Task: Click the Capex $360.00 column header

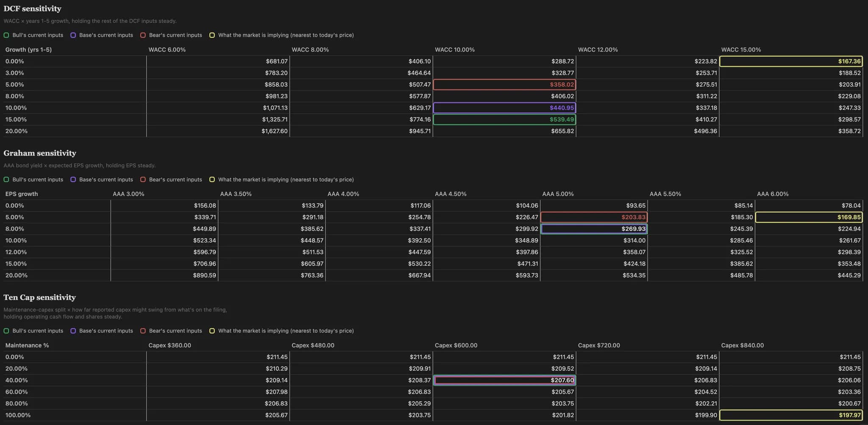Action: point(170,345)
